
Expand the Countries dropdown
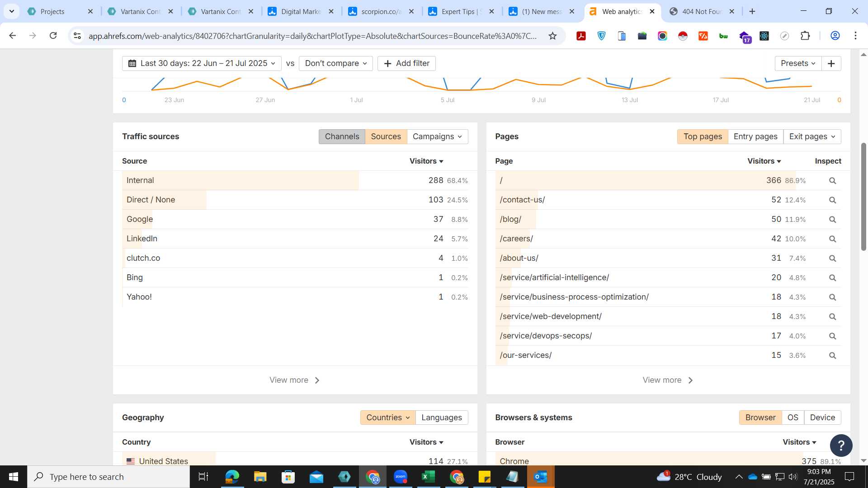[x=388, y=418]
